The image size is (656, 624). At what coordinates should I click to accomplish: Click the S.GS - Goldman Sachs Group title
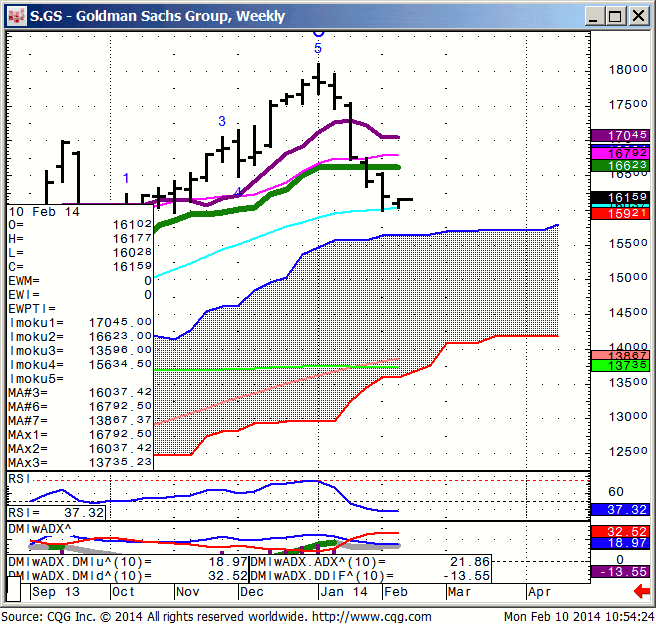[157, 16]
